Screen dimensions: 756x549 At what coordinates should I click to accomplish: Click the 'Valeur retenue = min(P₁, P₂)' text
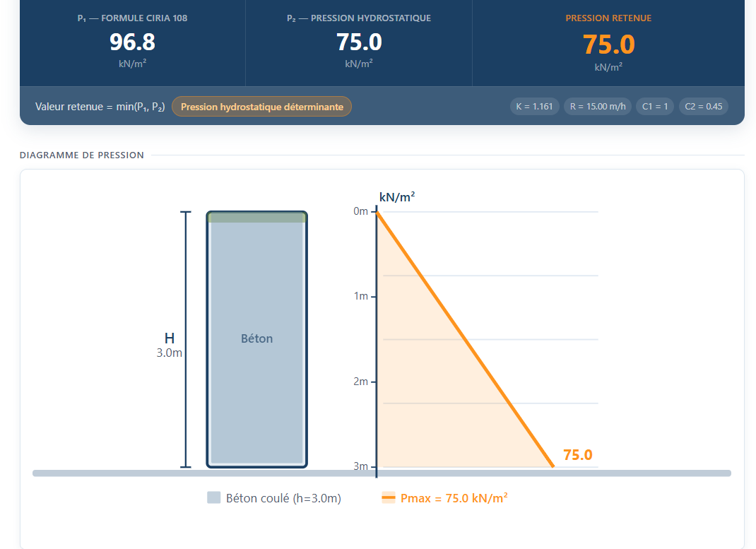pyautogui.click(x=100, y=107)
